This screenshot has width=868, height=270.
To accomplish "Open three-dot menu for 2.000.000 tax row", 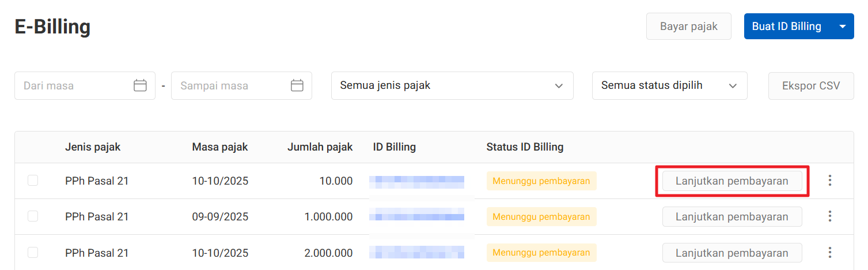I will coord(829,252).
